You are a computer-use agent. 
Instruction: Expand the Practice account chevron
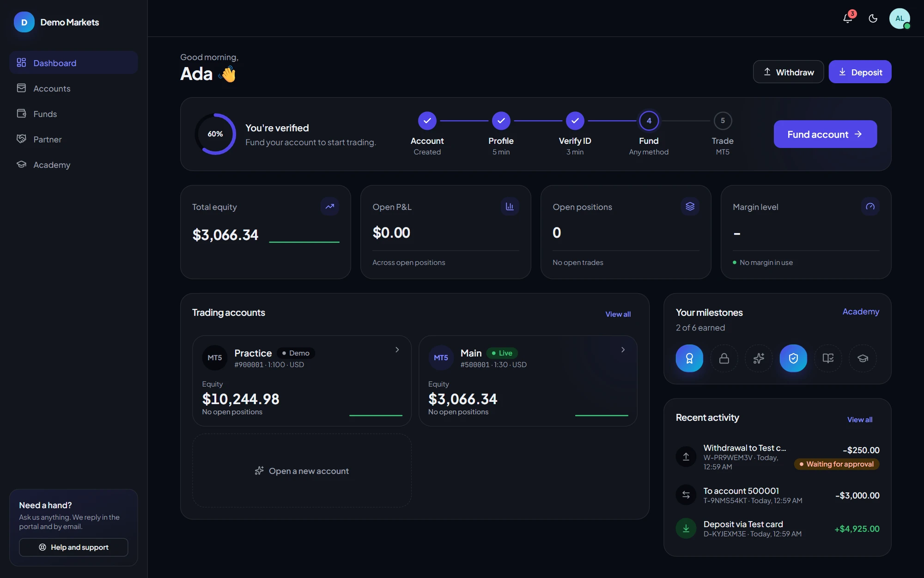[397, 350]
